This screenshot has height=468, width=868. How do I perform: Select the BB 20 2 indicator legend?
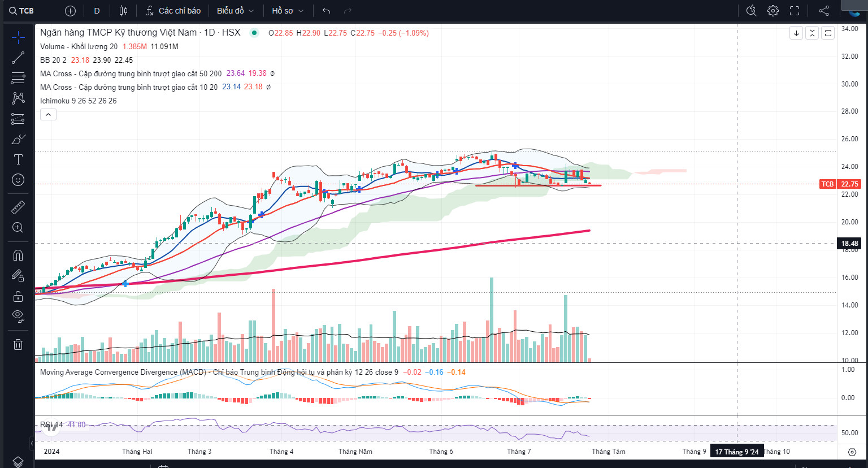(53, 60)
